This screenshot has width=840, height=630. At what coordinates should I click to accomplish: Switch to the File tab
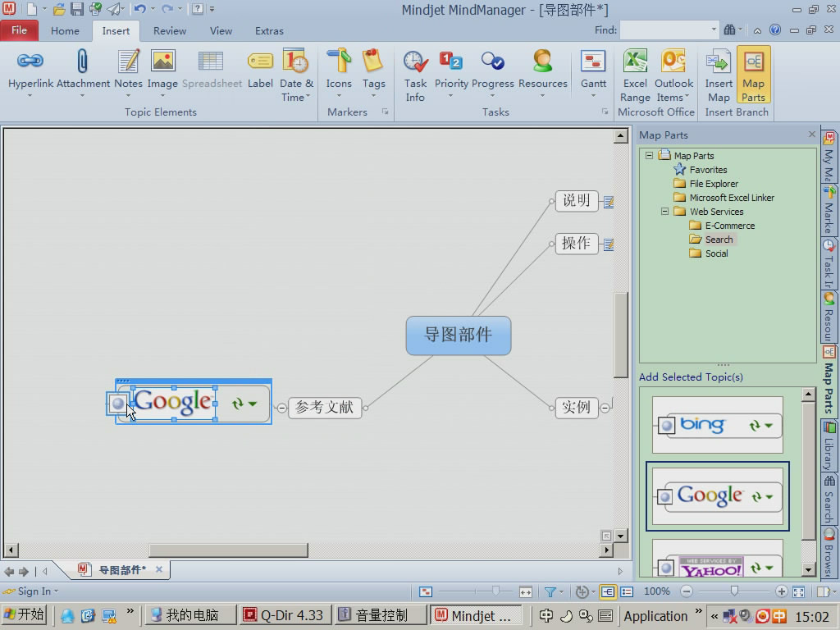click(20, 30)
